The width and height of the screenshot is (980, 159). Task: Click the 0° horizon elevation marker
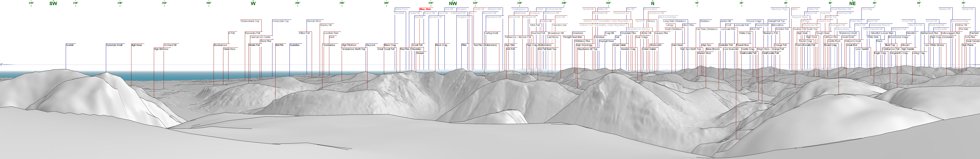pos(2,65)
